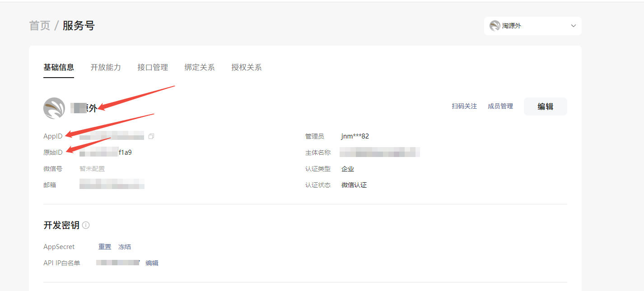Select the 基础信息 tab
The height and width of the screenshot is (291, 644).
point(59,67)
